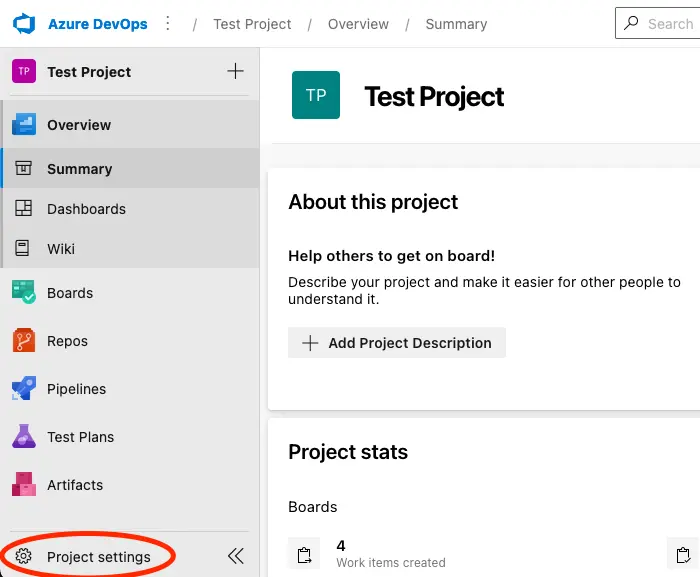Viewport: 700px width, 577px height.
Task: Click the Test Plans flask icon
Action: point(24,436)
